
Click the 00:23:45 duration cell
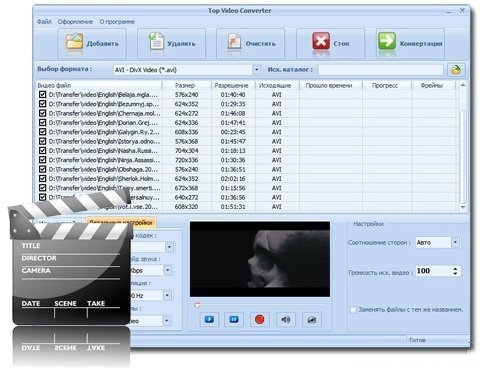233,132
